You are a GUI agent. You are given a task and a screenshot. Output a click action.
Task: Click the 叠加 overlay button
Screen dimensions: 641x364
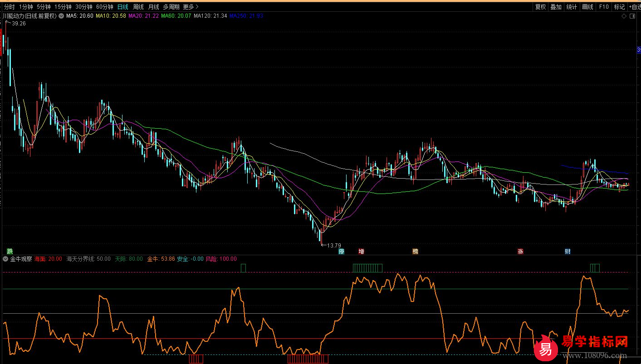point(556,7)
